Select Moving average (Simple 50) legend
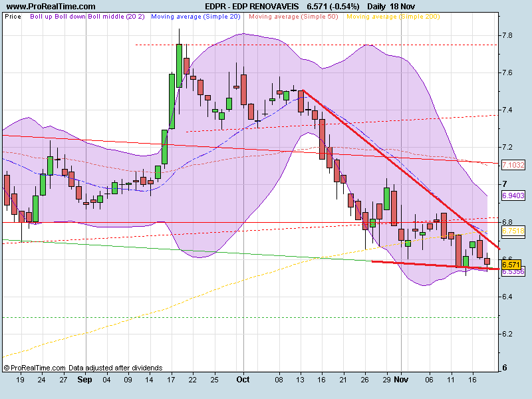The width and height of the screenshot is (532, 399). pyautogui.click(x=293, y=16)
